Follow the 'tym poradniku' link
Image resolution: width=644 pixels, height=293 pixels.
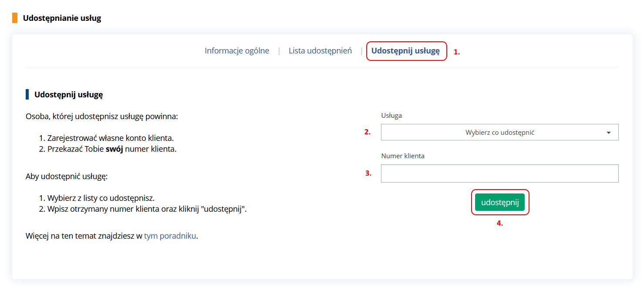[170, 236]
